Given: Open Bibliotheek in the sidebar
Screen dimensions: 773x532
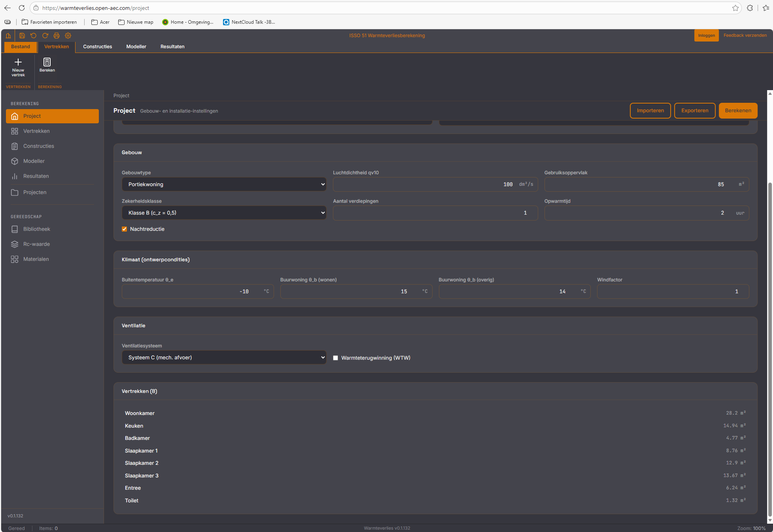Looking at the screenshot, I should click(x=36, y=229).
